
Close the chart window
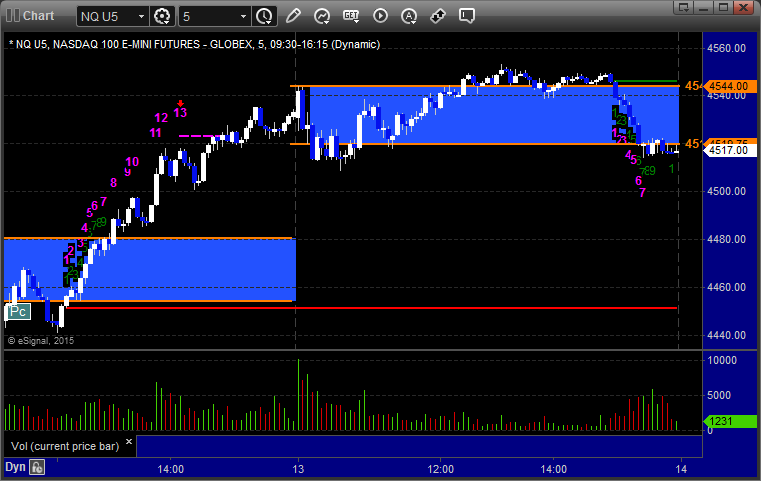click(744, 7)
